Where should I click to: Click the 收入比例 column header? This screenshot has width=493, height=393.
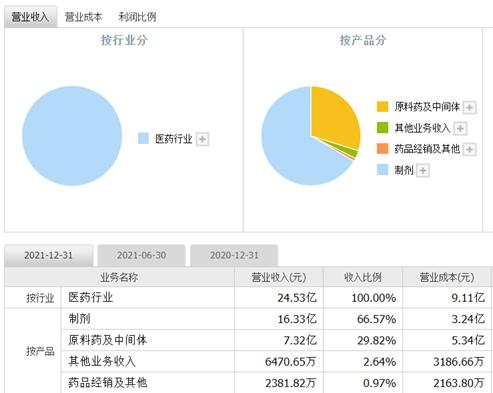pyautogui.click(x=363, y=277)
